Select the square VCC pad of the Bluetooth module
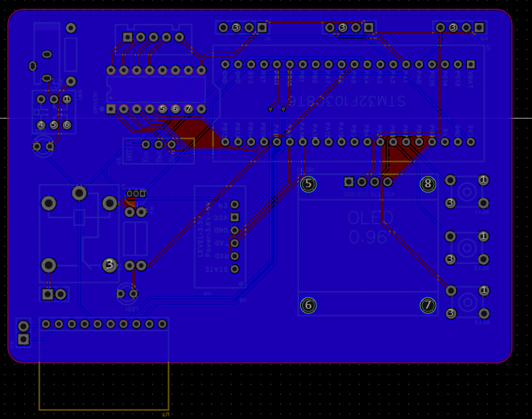 [x=234, y=217]
